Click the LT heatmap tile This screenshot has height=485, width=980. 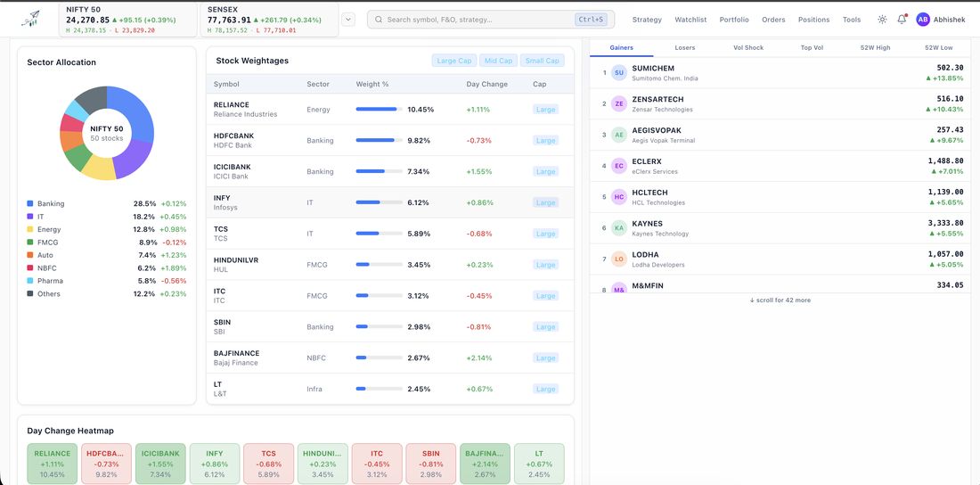(x=539, y=464)
